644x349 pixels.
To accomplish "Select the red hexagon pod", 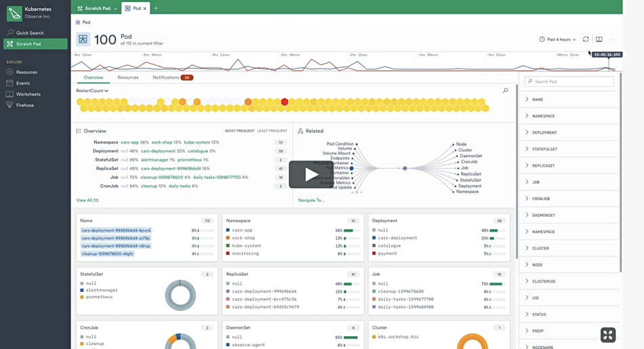I will click(x=285, y=102).
